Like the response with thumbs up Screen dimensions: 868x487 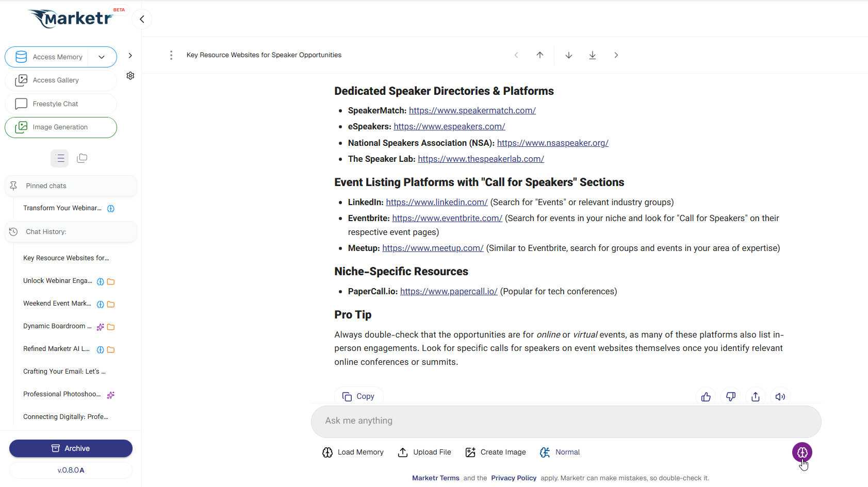(706, 396)
